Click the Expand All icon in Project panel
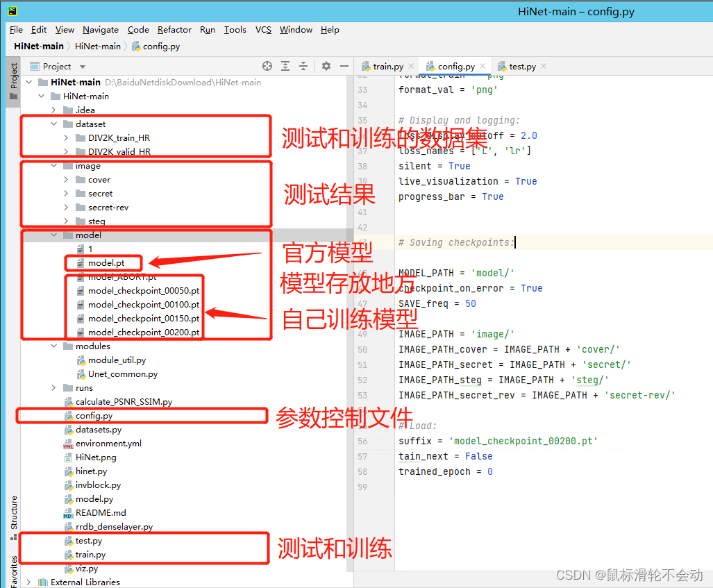The height and width of the screenshot is (588, 713). [x=285, y=67]
